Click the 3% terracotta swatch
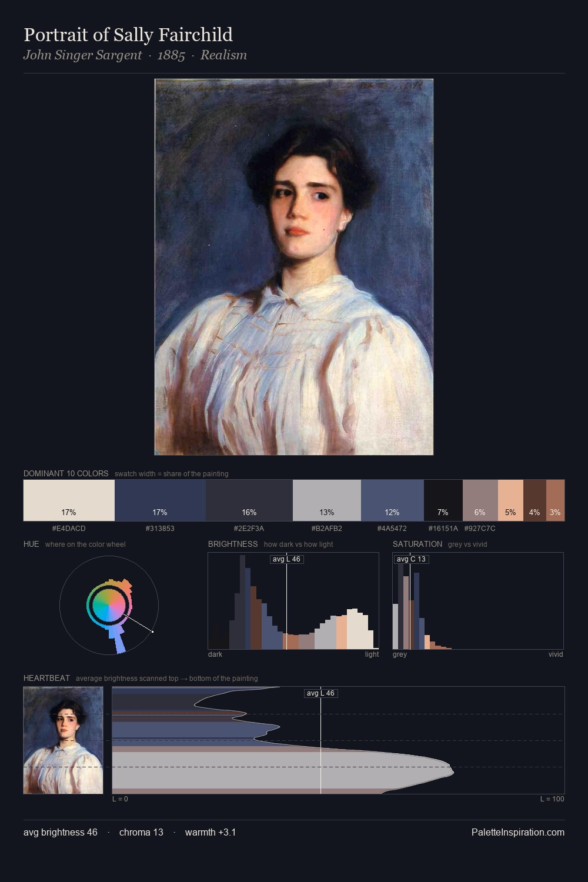The width and height of the screenshot is (588, 882). tap(555, 500)
